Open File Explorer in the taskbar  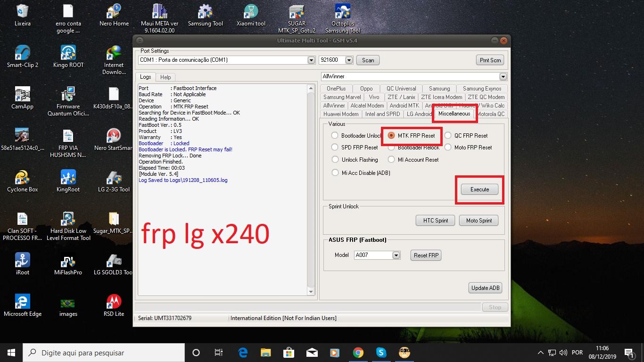click(x=266, y=353)
